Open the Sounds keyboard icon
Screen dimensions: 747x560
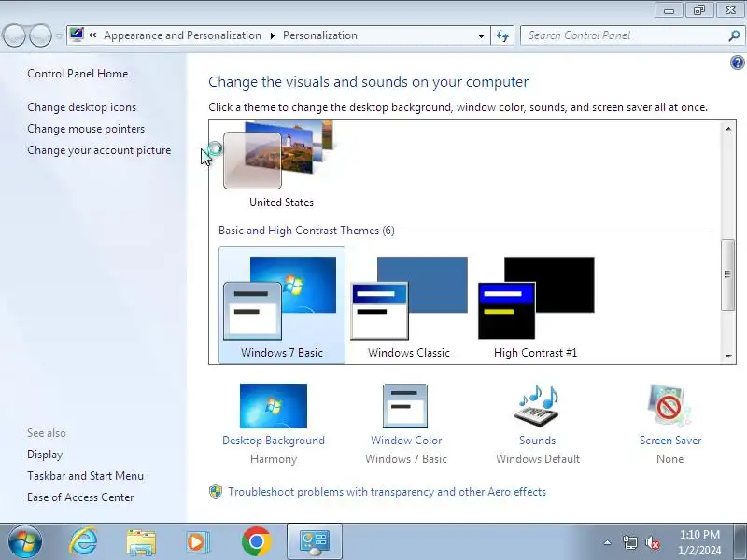(x=538, y=406)
